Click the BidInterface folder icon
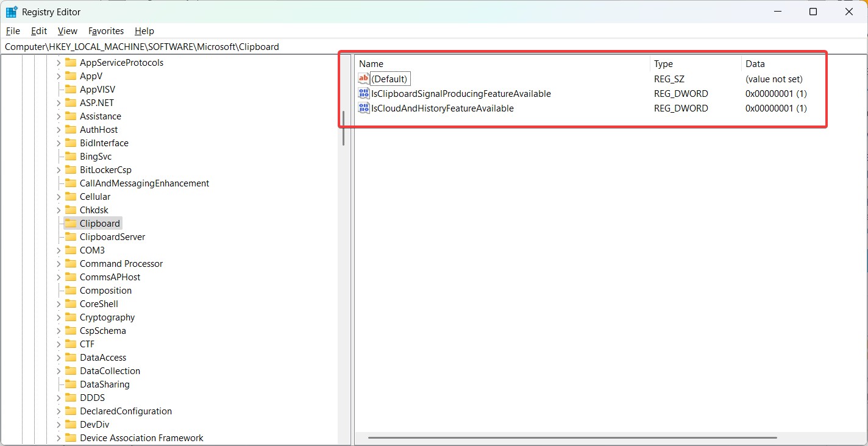This screenshot has width=868, height=446. coord(70,143)
